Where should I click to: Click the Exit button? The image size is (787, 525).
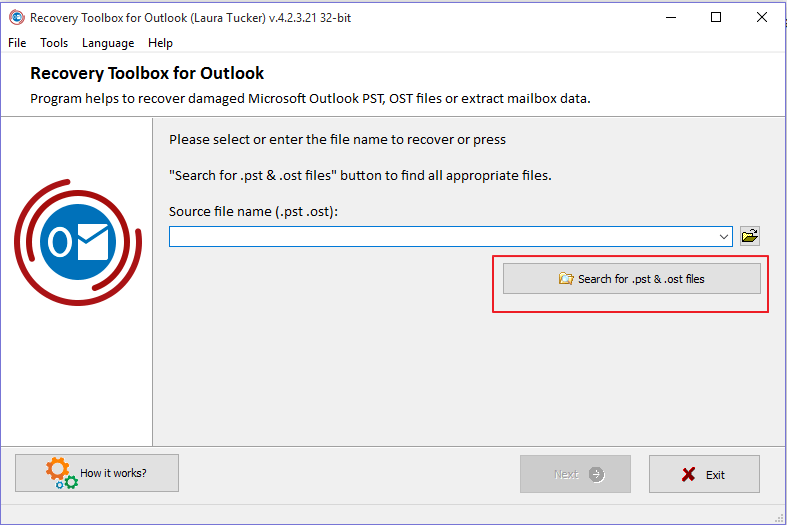(x=704, y=474)
